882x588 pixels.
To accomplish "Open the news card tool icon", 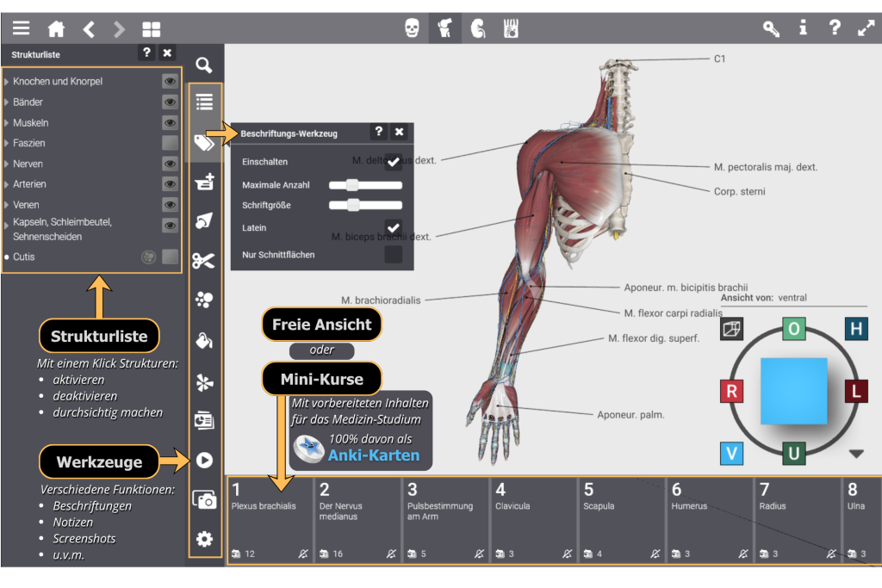I will click(204, 420).
